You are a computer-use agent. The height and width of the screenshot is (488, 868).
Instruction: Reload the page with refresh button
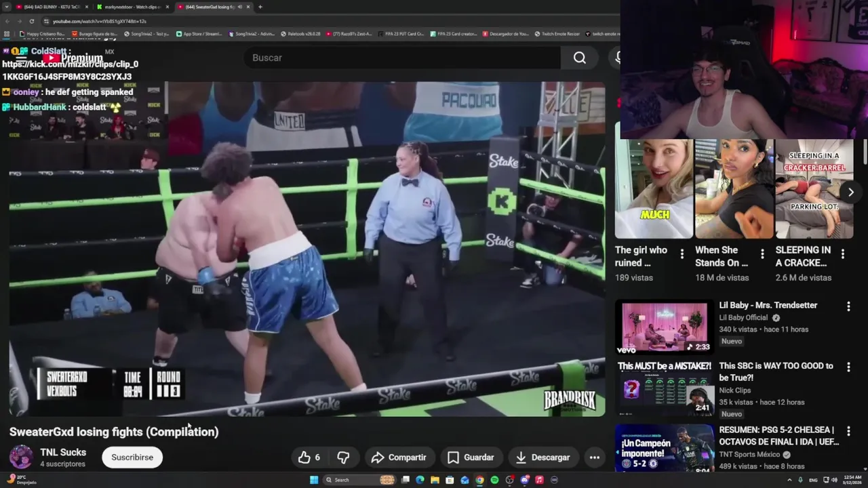coord(31,21)
